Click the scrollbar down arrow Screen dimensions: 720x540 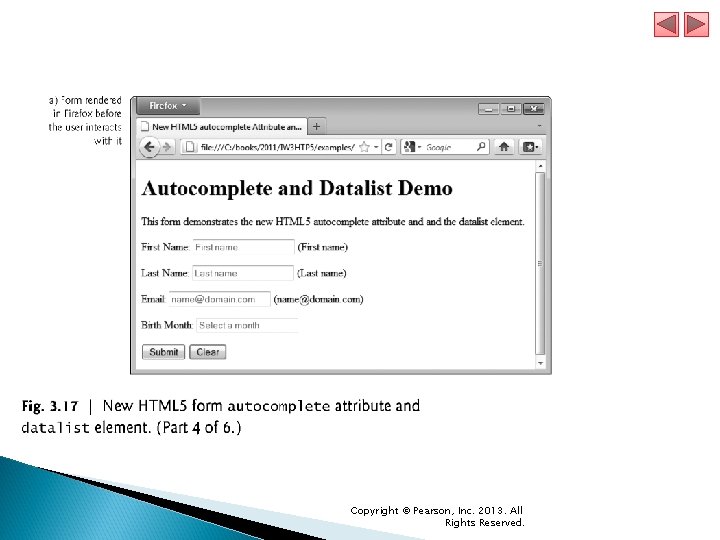coord(540,363)
